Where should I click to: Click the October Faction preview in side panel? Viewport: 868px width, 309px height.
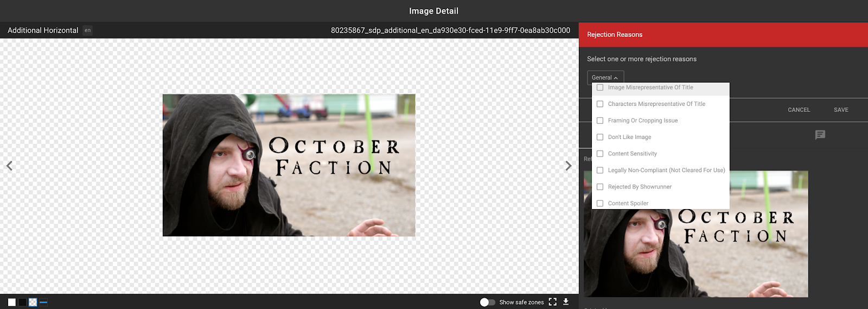pos(696,234)
